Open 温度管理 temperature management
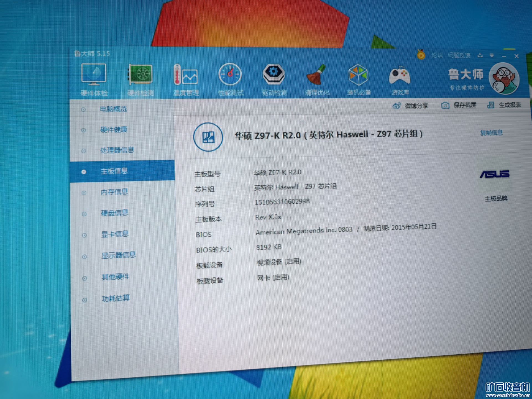 click(x=186, y=80)
